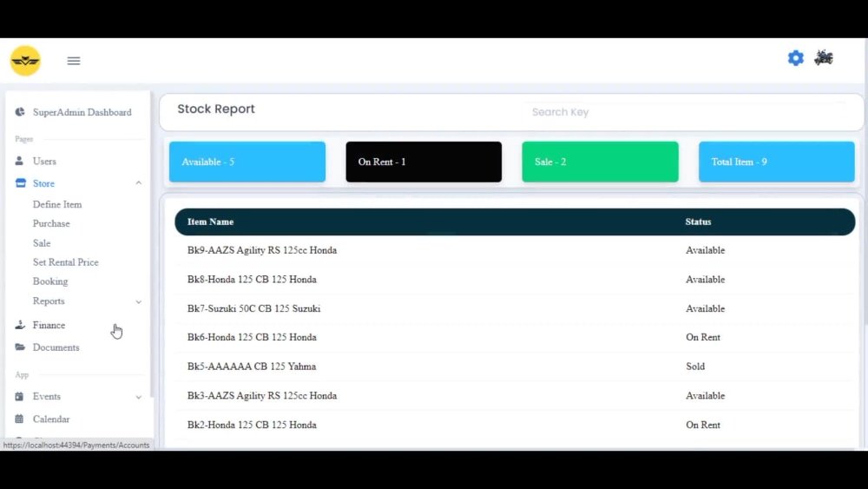Click the SuperAdmin Dashboard pie icon
868x489 pixels.
pos(20,112)
